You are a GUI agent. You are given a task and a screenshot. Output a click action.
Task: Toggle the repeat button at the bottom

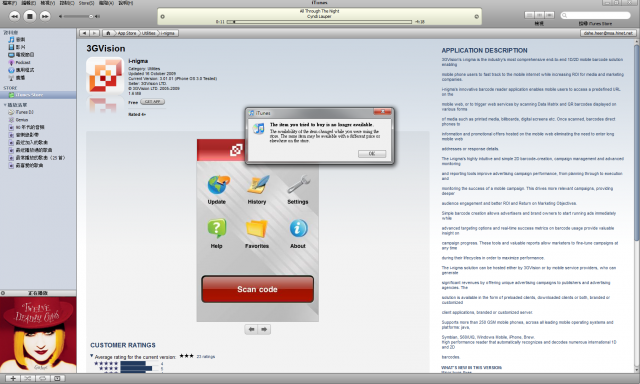click(42, 378)
